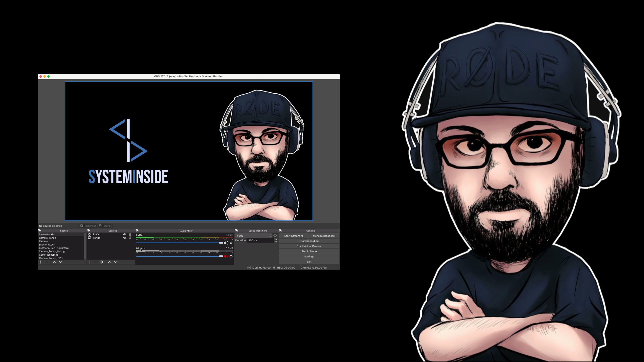644x362 pixels.
Task: Undock the Scenes panel via float icon
Action: 39,231
